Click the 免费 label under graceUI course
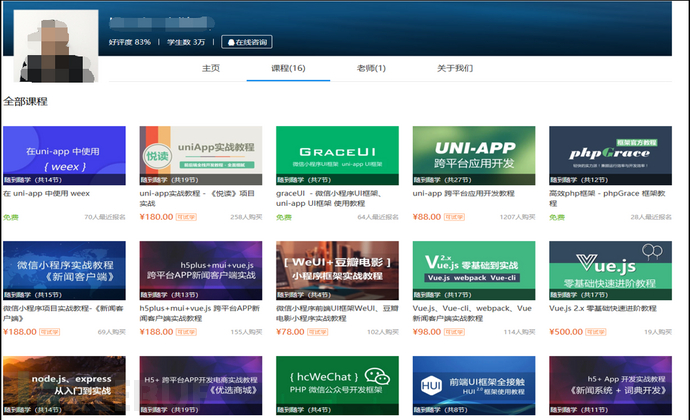 click(x=284, y=217)
